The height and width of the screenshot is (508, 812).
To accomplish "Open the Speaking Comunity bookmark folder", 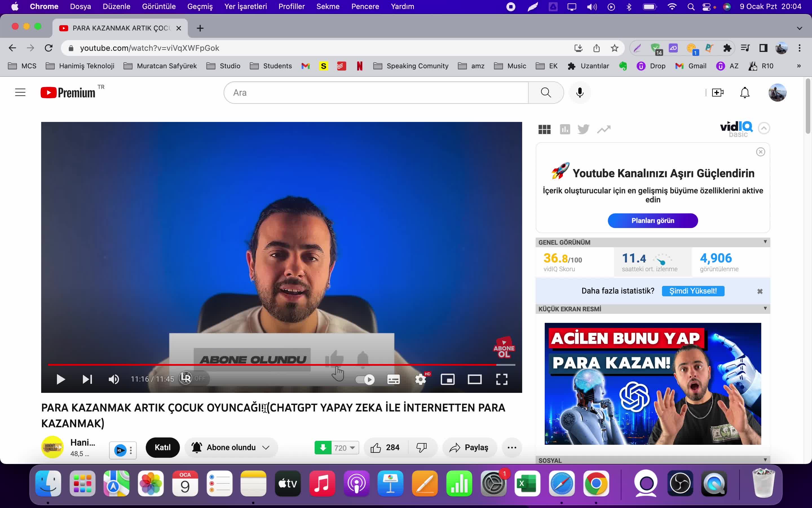I will [411, 66].
